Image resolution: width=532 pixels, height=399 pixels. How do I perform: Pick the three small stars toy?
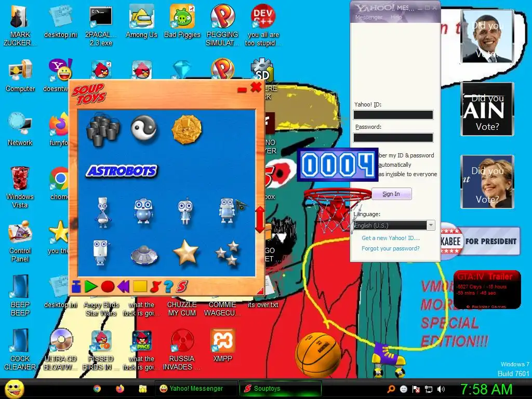click(228, 253)
